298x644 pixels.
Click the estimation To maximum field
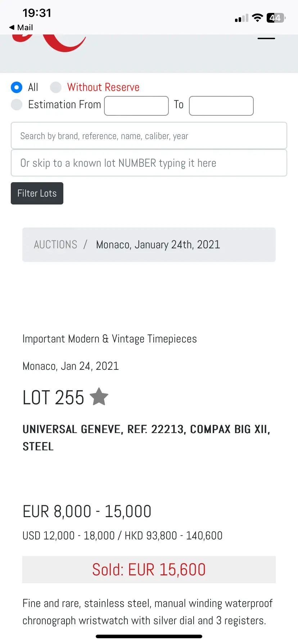[x=221, y=106]
